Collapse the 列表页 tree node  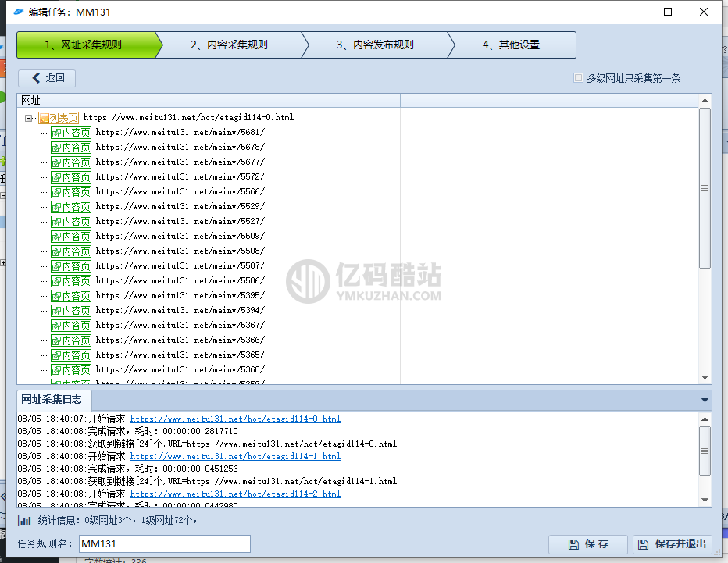click(28, 118)
